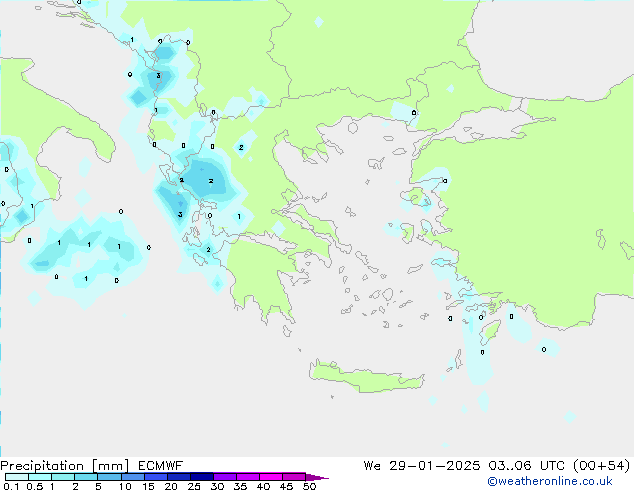Click the legend tick label 50

[310, 486]
